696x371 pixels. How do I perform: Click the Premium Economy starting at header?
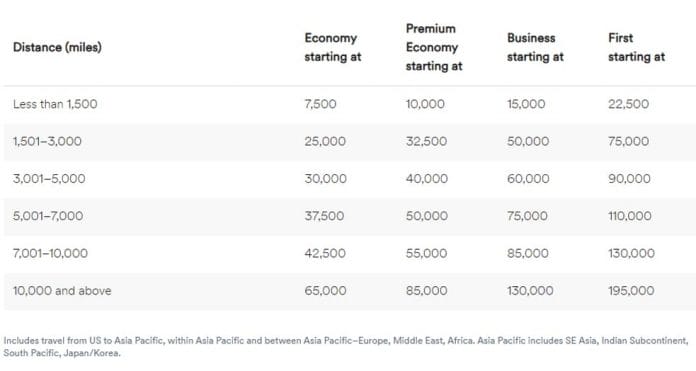(x=434, y=47)
